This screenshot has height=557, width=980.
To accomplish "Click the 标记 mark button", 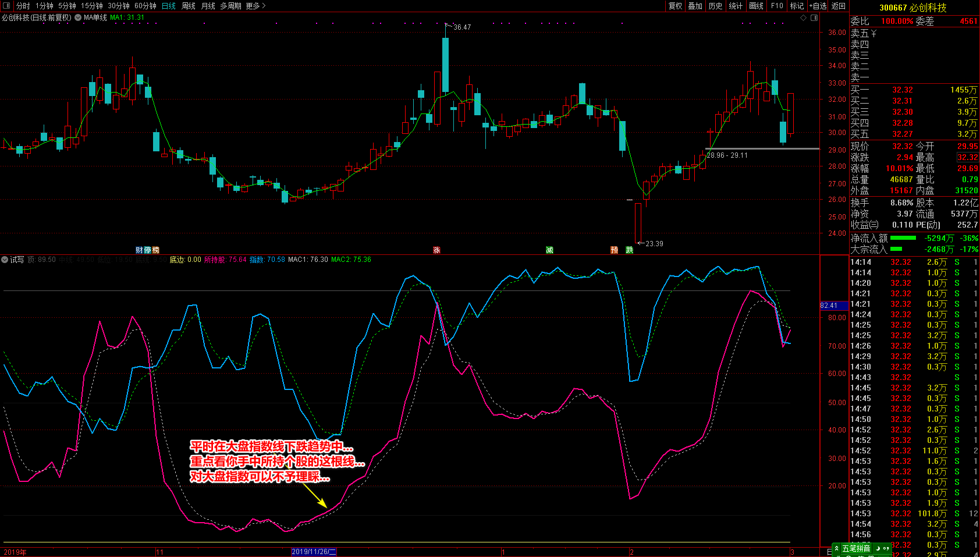I will [x=797, y=6].
